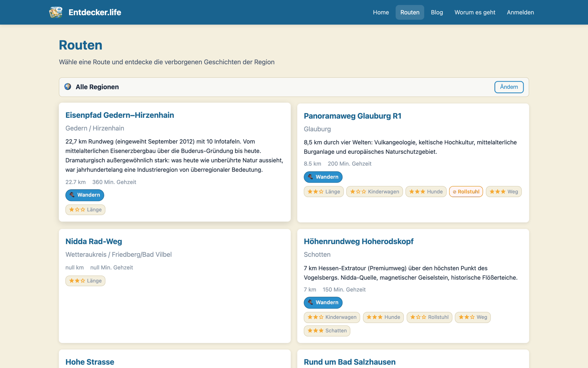Open the Nidda Rad-Weg route title
The width and height of the screenshot is (588, 368).
click(x=94, y=241)
